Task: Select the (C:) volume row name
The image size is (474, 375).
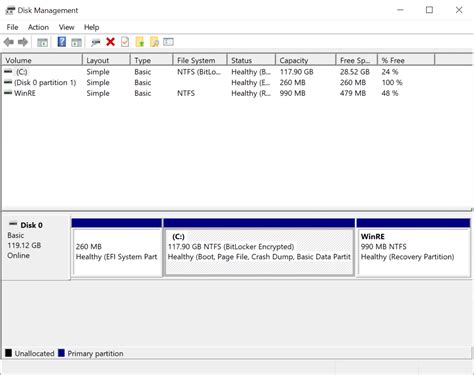Action: point(22,72)
